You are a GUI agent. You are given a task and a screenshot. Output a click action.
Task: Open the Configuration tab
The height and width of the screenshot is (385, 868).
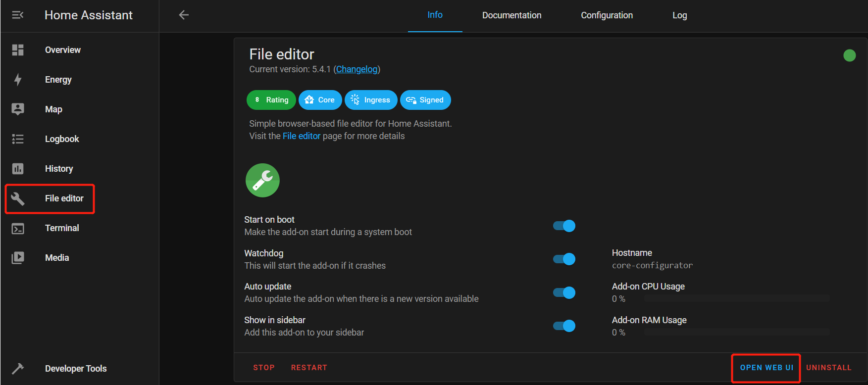pos(607,15)
